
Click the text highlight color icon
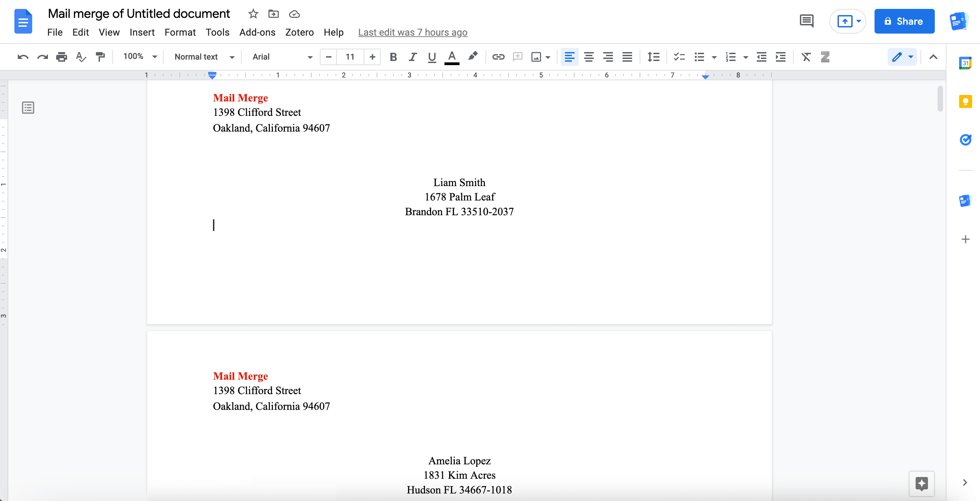pyautogui.click(x=474, y=56)
